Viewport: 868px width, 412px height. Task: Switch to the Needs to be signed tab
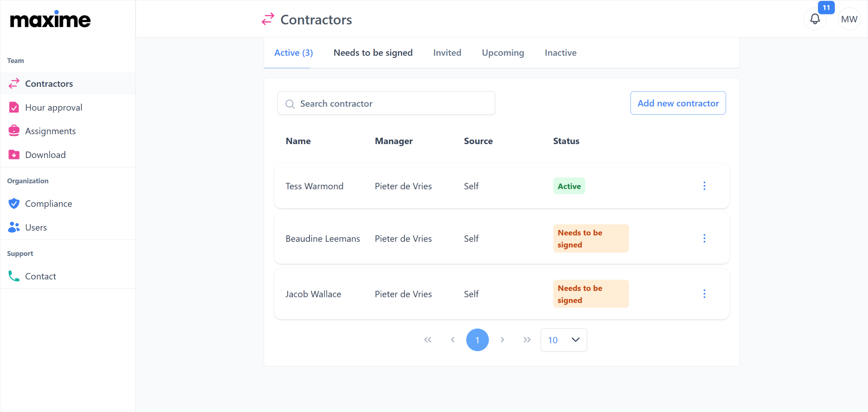373,53
